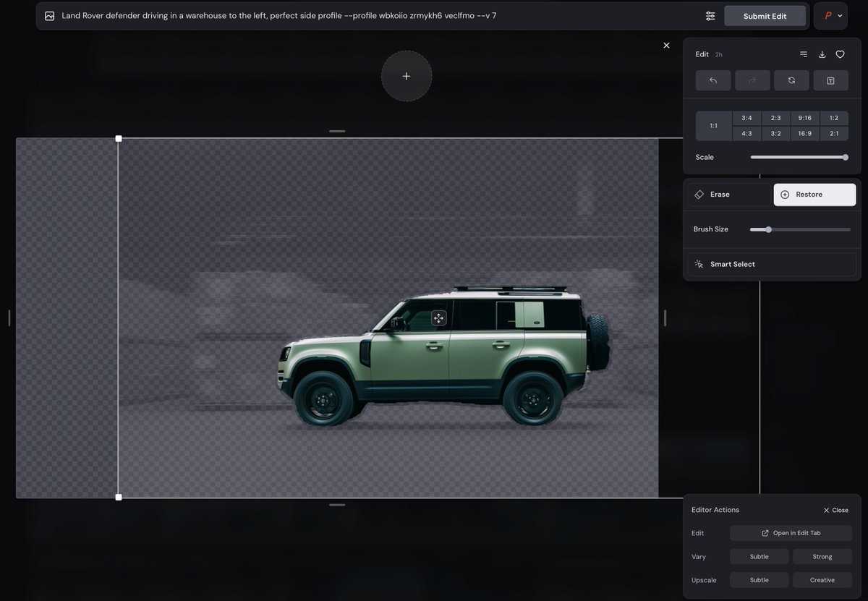868x601 pixels.
Task: Click the move handle icon on the car
Action: pos(438,318)
